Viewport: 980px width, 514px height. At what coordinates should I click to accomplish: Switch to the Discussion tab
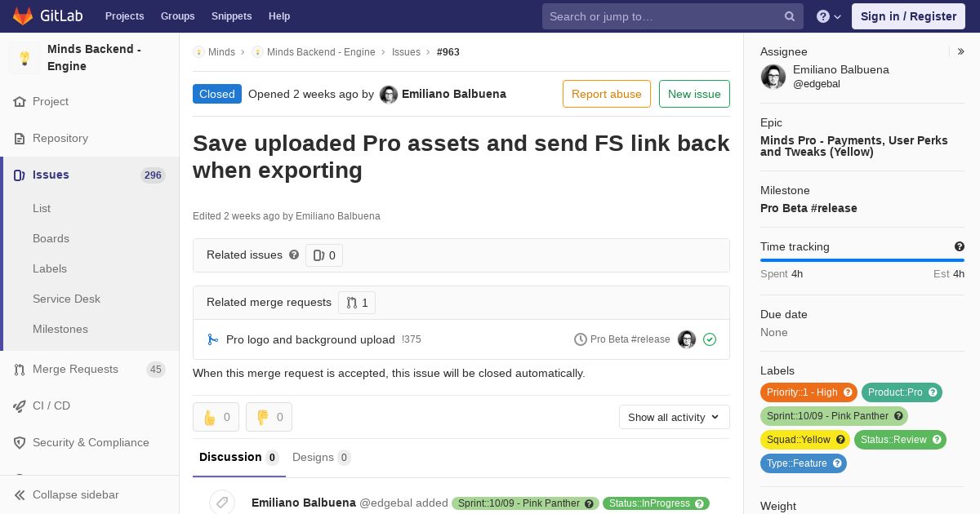click(x=239, y=458)
